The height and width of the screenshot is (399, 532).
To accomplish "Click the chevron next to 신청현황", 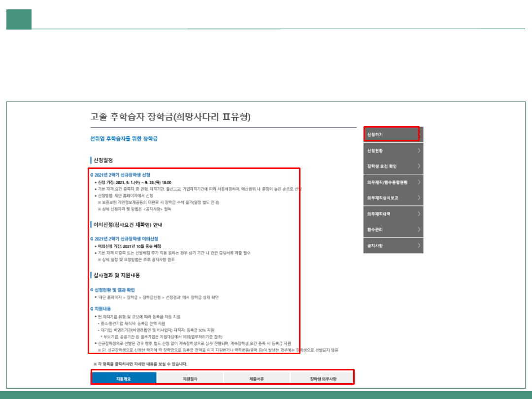I will (x=418, y=151).
